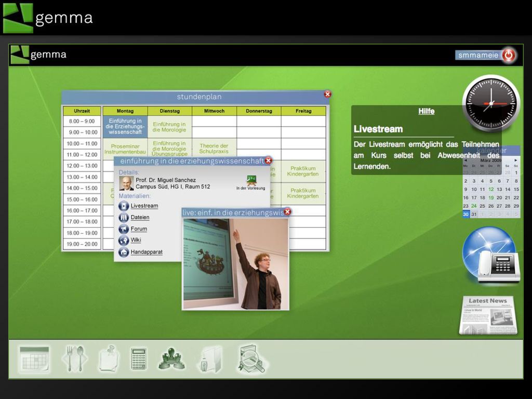This screenshot has width=532, height=399.
Task: Select day 31 in kalender
Action: click(x=474, y=215)
